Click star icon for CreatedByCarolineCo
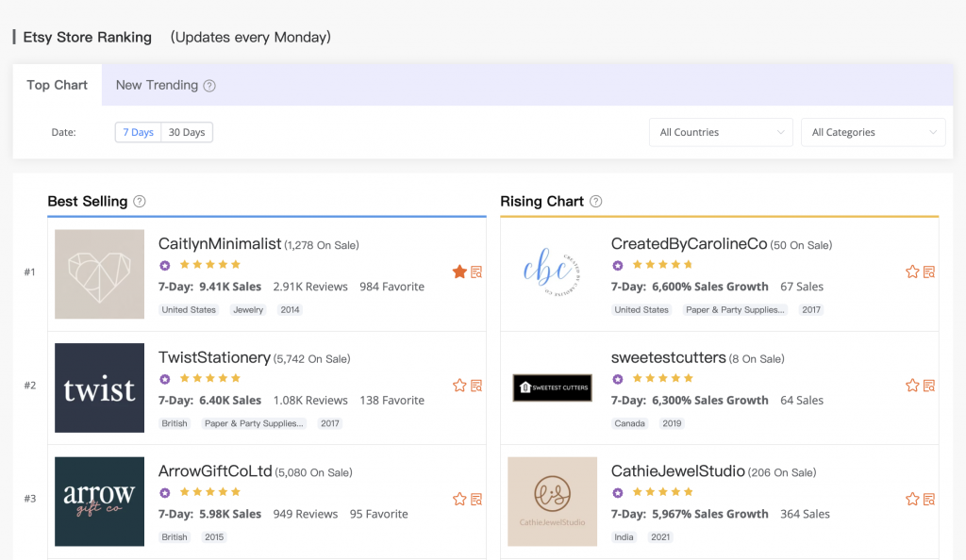Image resolution: width=966 pixels, height=560 pixels. [x=912, y=272]
